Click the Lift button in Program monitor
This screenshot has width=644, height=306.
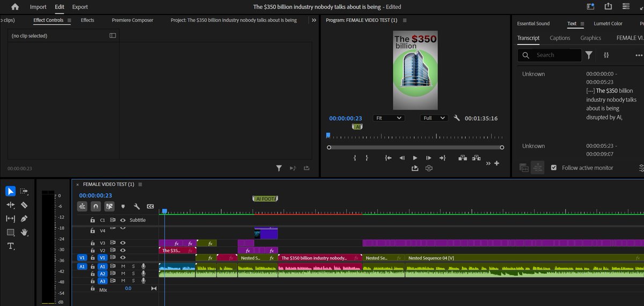(x=463, y=158)
